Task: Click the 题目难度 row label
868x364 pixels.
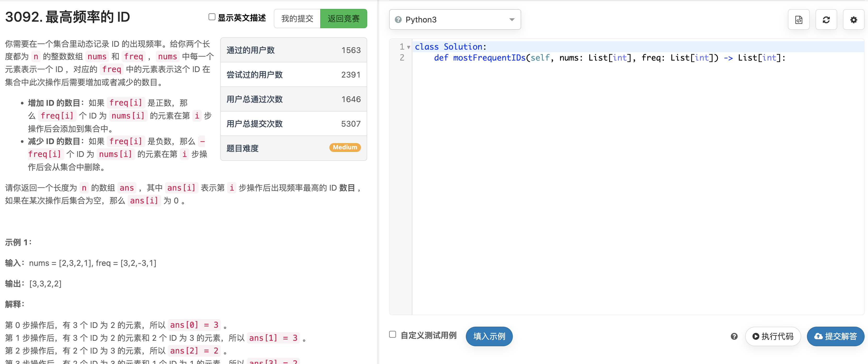Action: tap(242, 149)
